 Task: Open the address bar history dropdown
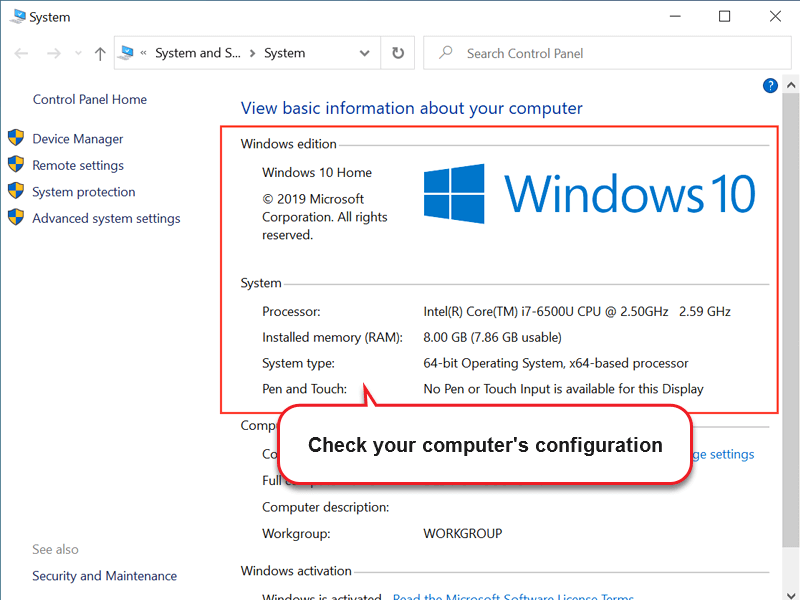(364, 53)
